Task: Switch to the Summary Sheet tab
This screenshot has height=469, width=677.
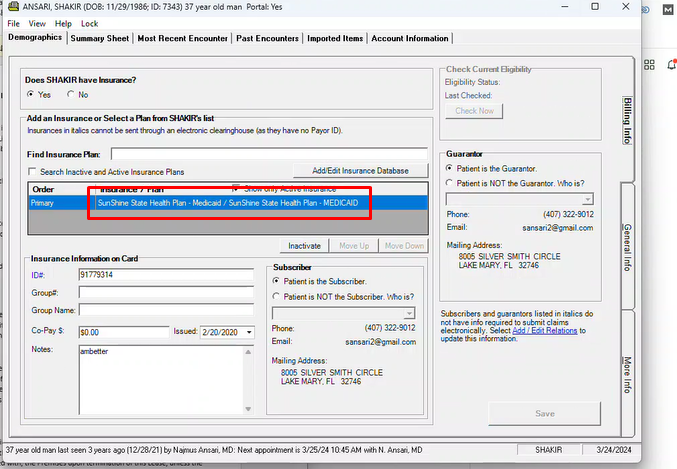Action: (x=99, y=39)
